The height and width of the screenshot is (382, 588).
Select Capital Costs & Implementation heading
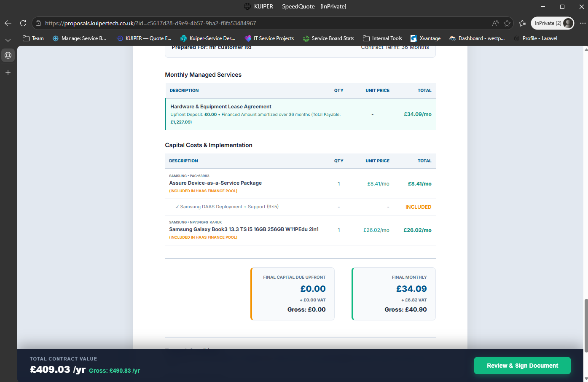[209, 145]
